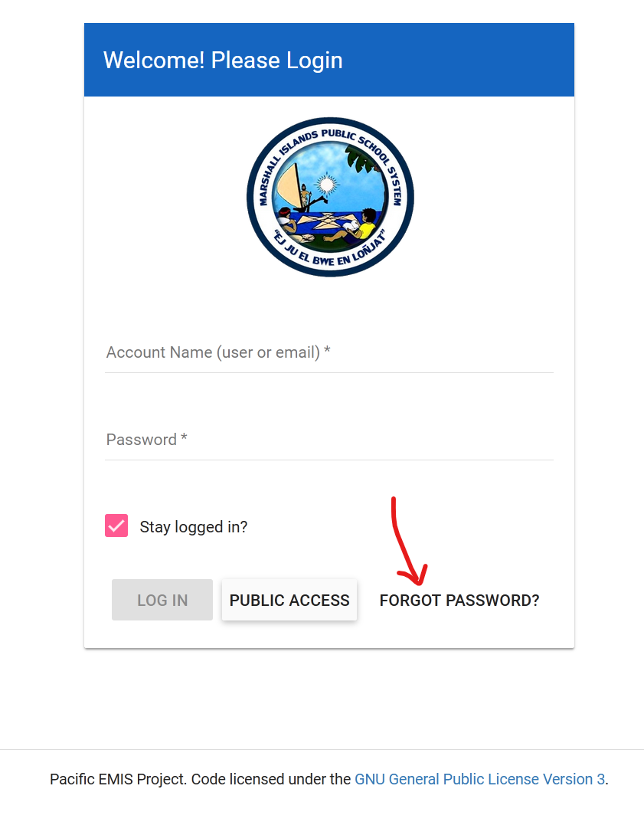Open PUBLIC ACCESS mode
The image size is (644, 825).
289,600
